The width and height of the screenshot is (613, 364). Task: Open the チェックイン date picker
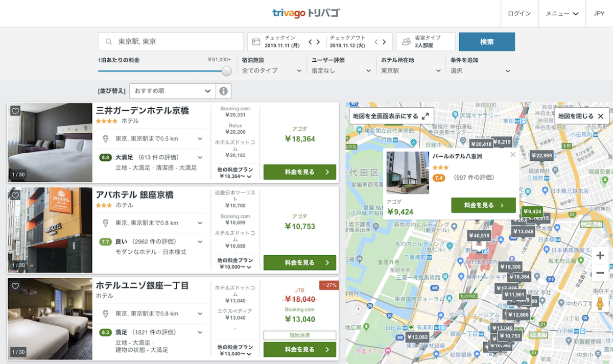pyautogui.click(x=282, y=42)
